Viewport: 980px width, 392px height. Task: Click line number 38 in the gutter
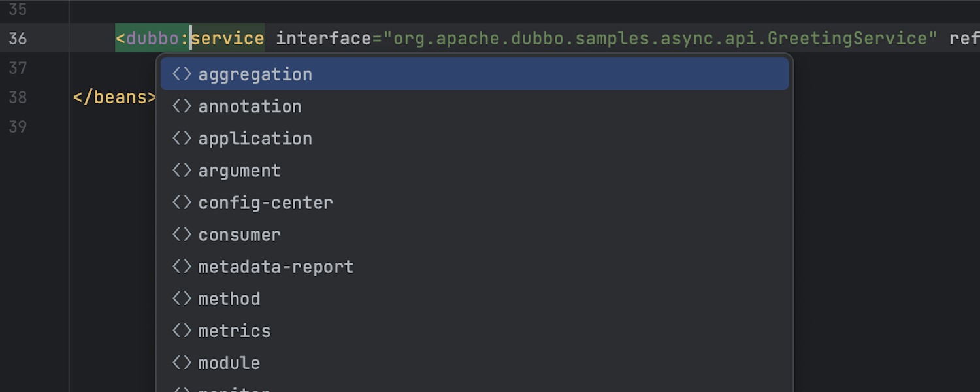[18, 97]
